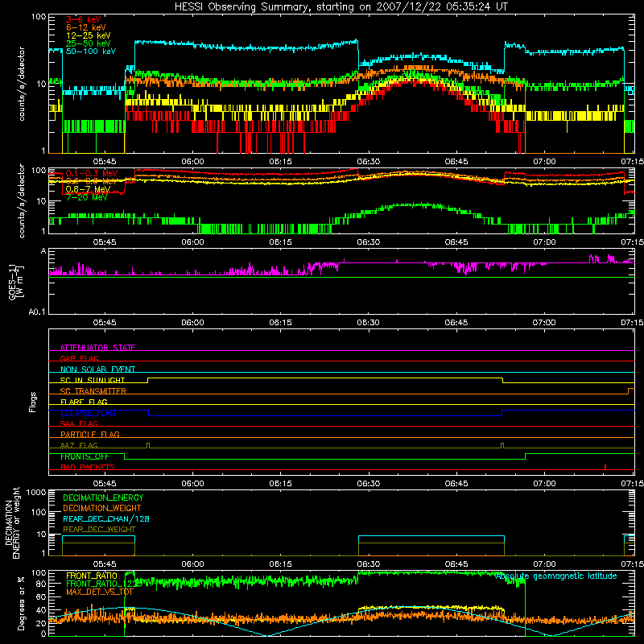Click the 80 value on Degrees axis
The width and height of the screenshot is (644, 644).
41,584
